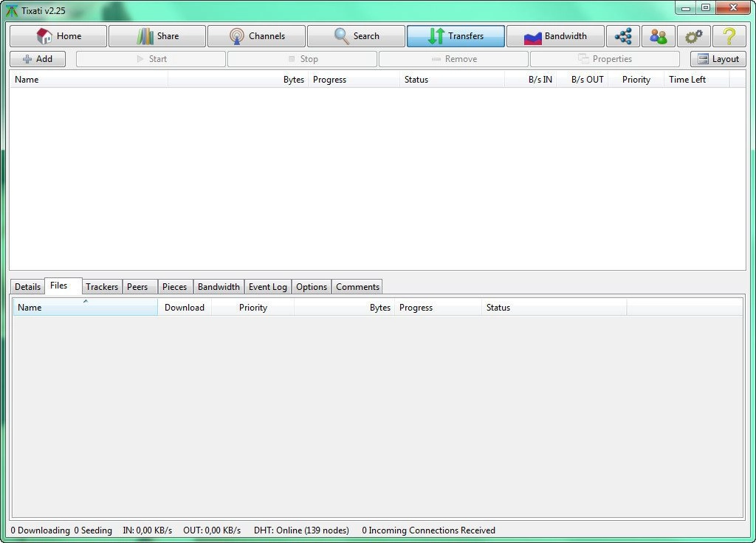Click the DHT network nodes icon

[623, 36]
